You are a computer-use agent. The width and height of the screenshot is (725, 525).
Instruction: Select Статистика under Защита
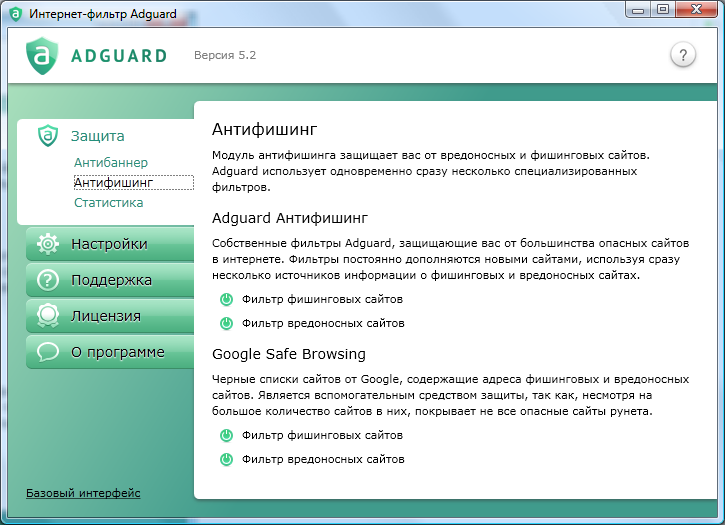tap(109, 203)
